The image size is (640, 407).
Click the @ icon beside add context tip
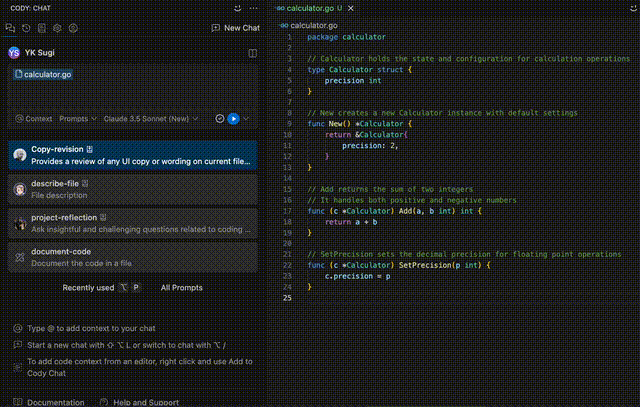coord(18,328)
